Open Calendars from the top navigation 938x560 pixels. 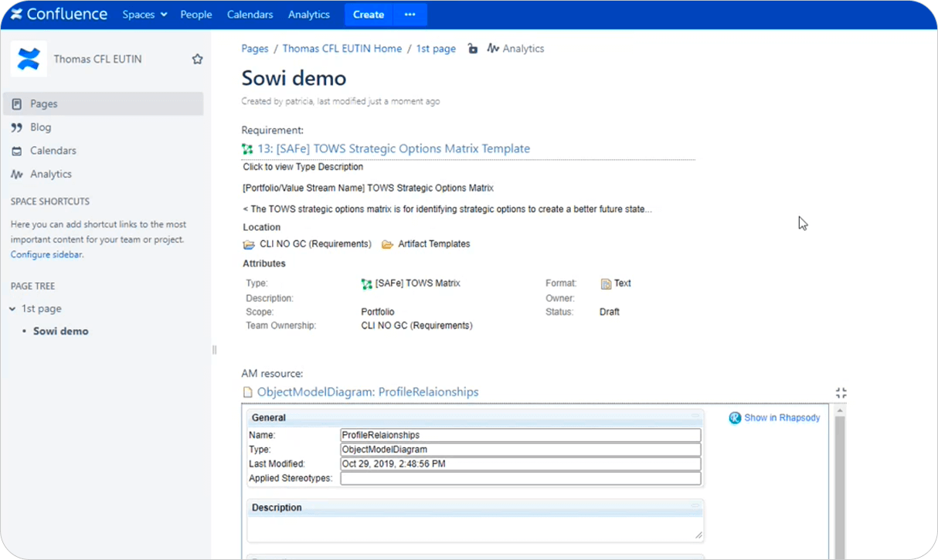tap(250, 15)
